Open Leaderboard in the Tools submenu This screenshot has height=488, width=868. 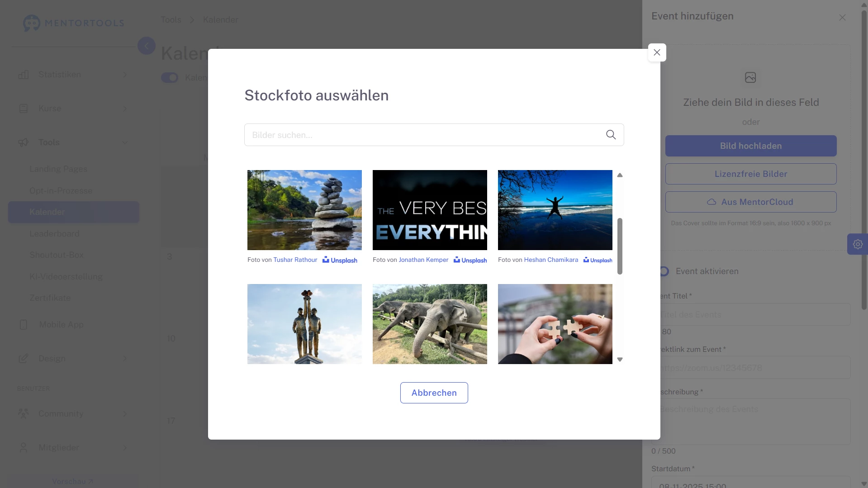tap(54, 234)
